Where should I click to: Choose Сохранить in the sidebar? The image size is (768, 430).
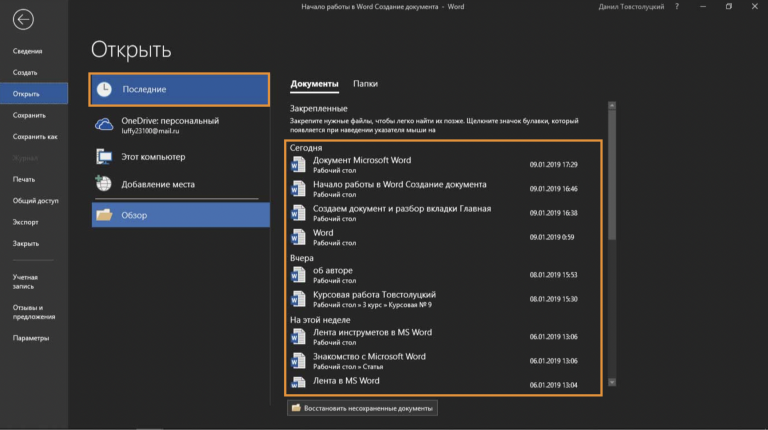coord(29,115)
